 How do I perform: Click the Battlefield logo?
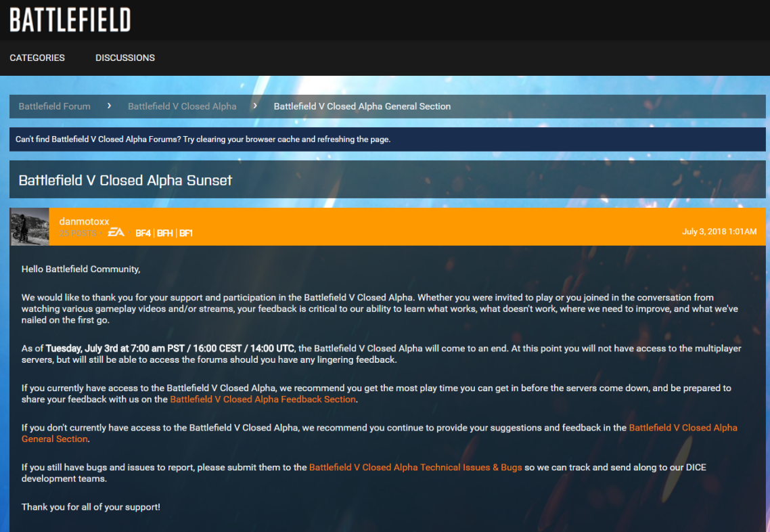(x=70, y=20)
